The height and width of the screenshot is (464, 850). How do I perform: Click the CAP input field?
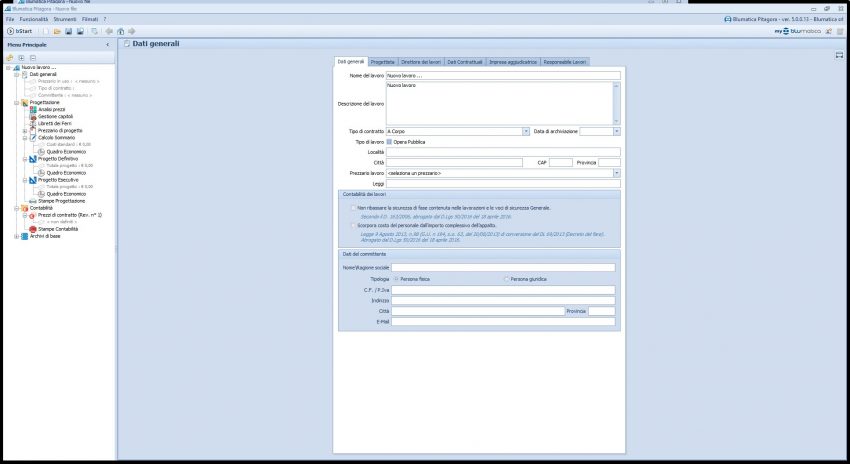(561, 163)
